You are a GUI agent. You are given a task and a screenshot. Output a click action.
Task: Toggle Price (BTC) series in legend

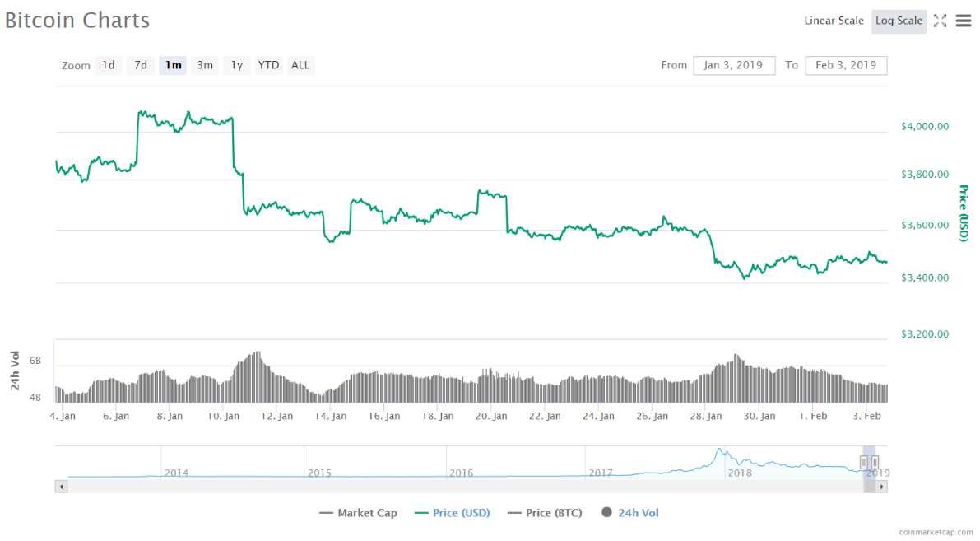(x=545, y=513)
